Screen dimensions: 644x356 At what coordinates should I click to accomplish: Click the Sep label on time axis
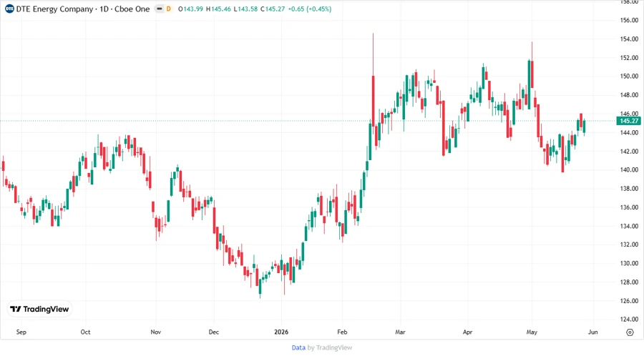[21, 332]
